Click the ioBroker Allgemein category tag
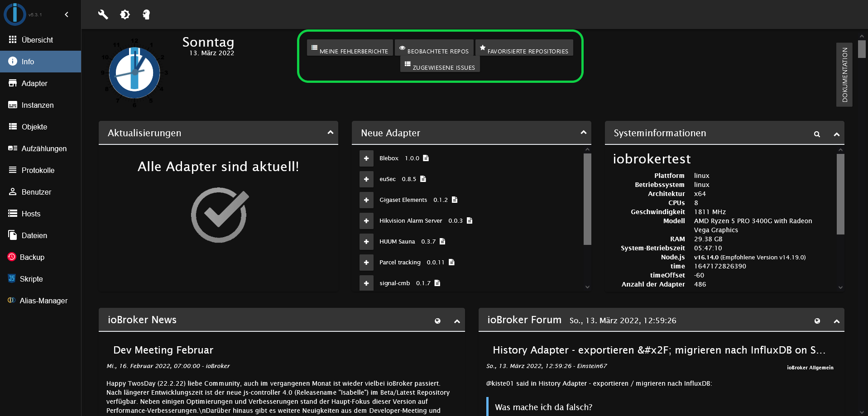The image size is (868, 416). point(810,368)
